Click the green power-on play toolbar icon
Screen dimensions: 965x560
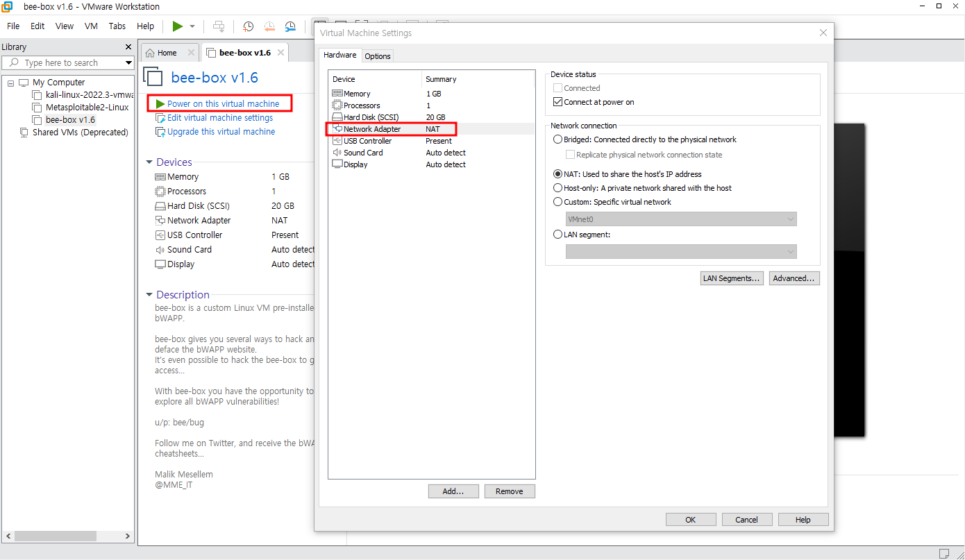pos(178,26)
